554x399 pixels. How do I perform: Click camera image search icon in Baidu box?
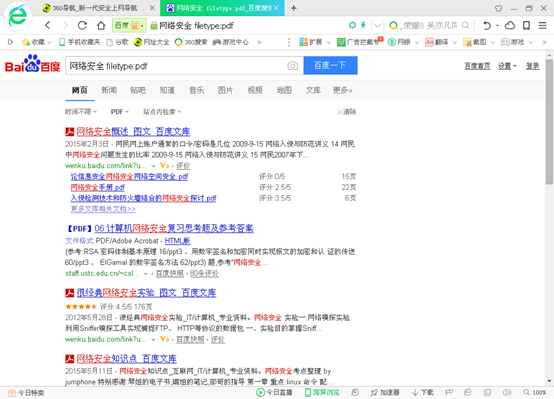pyautogui.click(x=292, y=65)
